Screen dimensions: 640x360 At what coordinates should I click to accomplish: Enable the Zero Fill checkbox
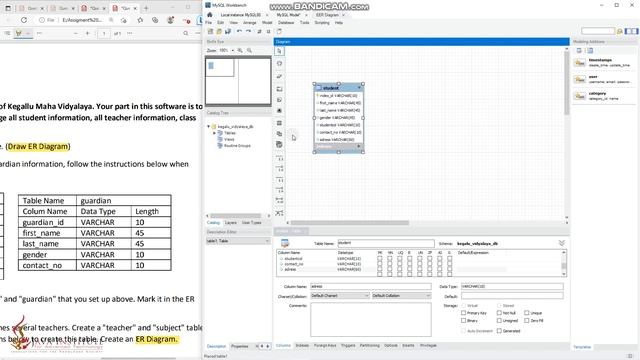point(527,321)
